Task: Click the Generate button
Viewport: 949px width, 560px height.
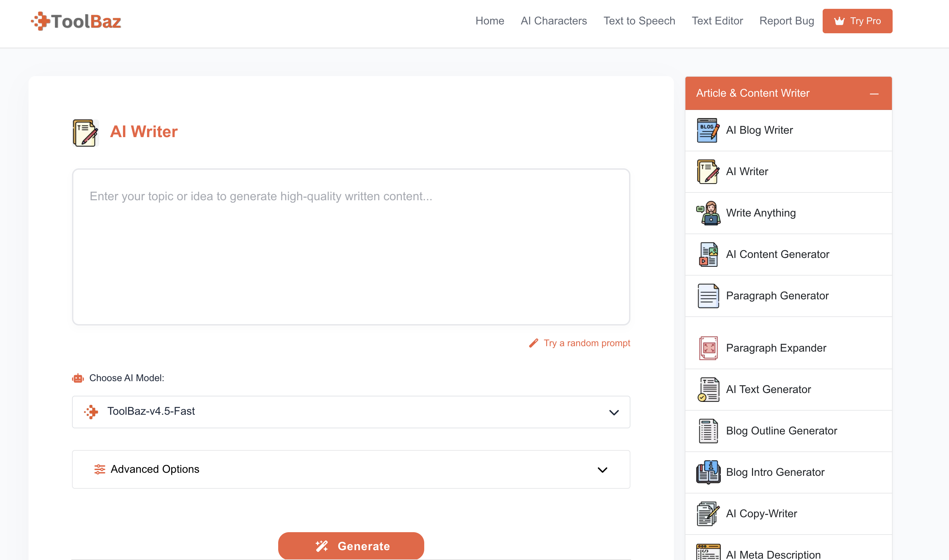Action: (x=351, y=546)
